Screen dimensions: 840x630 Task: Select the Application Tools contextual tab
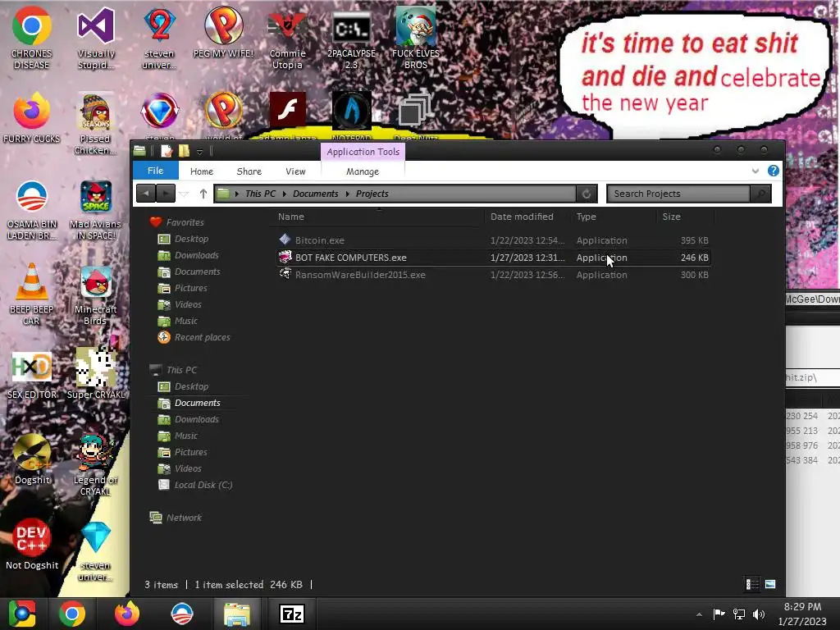(x=363, y=152)
